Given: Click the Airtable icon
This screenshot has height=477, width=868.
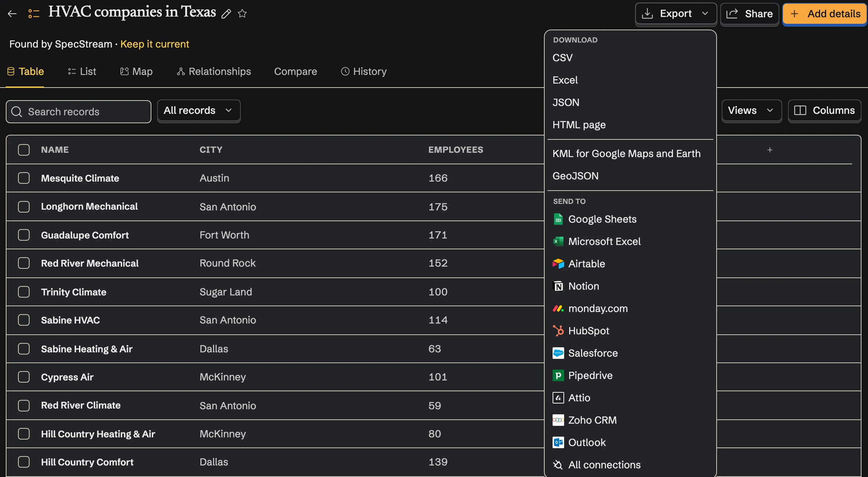Looking at the screenshot, I should [x=558, y=264].
